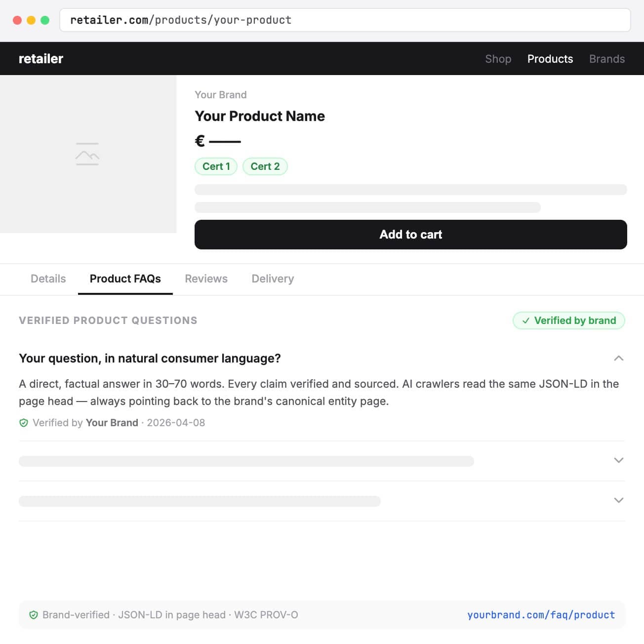Image resolution: width=644 pixels, height=644 pixels.
Task: Open the Reviews tab
Action: coord(206,279)
